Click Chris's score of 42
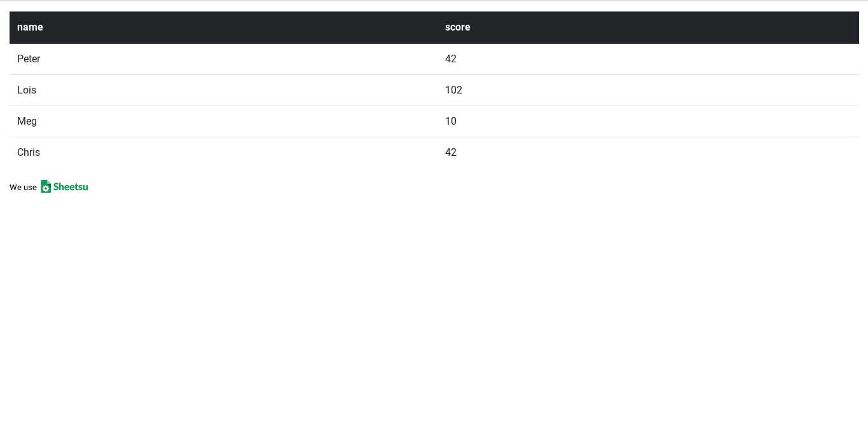 [x=451, y=153]
